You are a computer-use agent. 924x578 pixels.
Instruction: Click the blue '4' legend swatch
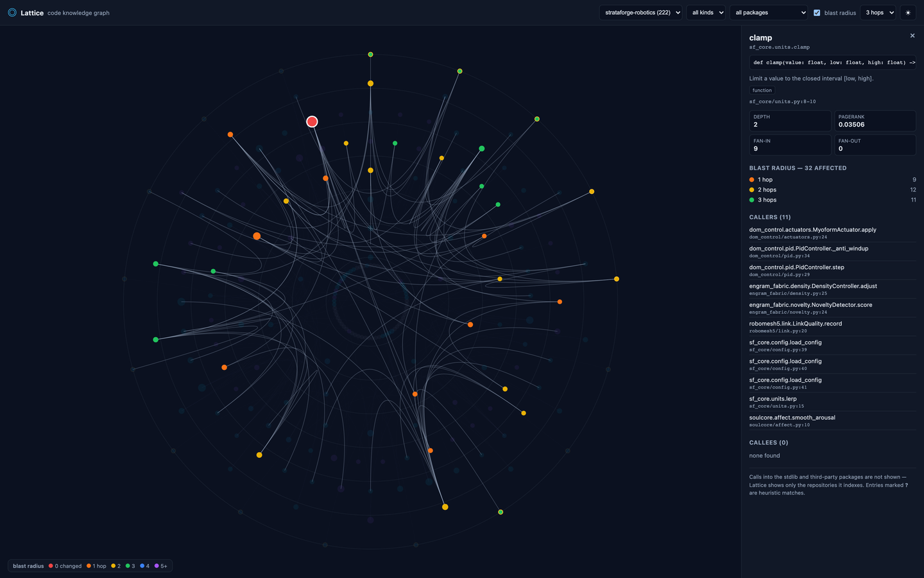(142, 566)
